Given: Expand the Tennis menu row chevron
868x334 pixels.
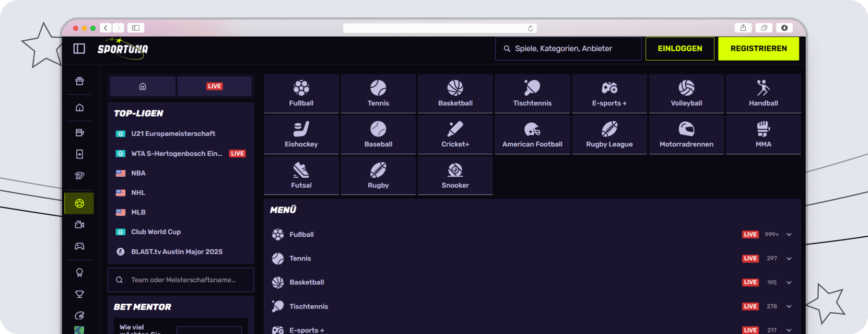Looking at the screenshot, I should [x=789, y=259].
